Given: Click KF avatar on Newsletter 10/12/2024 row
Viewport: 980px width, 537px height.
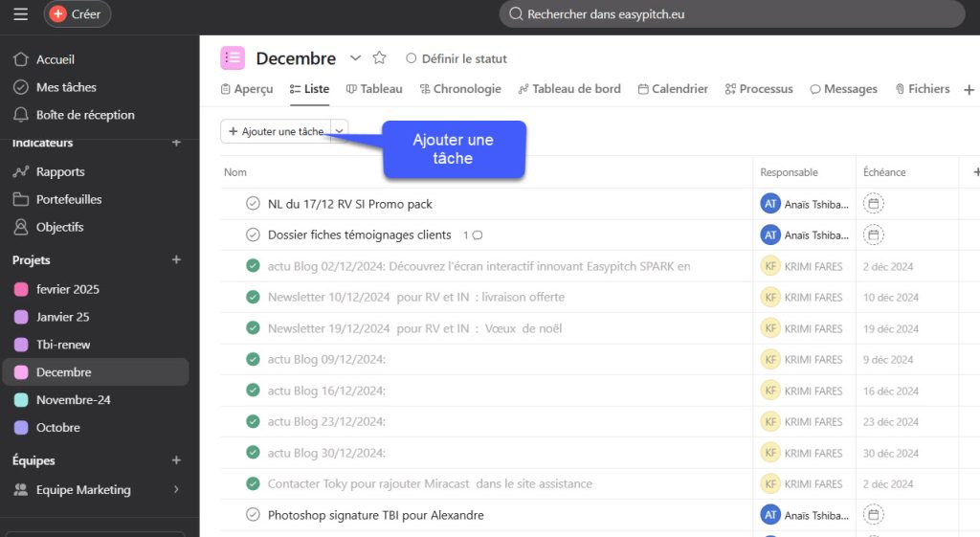Looking at the screenshot, I should [770, 297].
